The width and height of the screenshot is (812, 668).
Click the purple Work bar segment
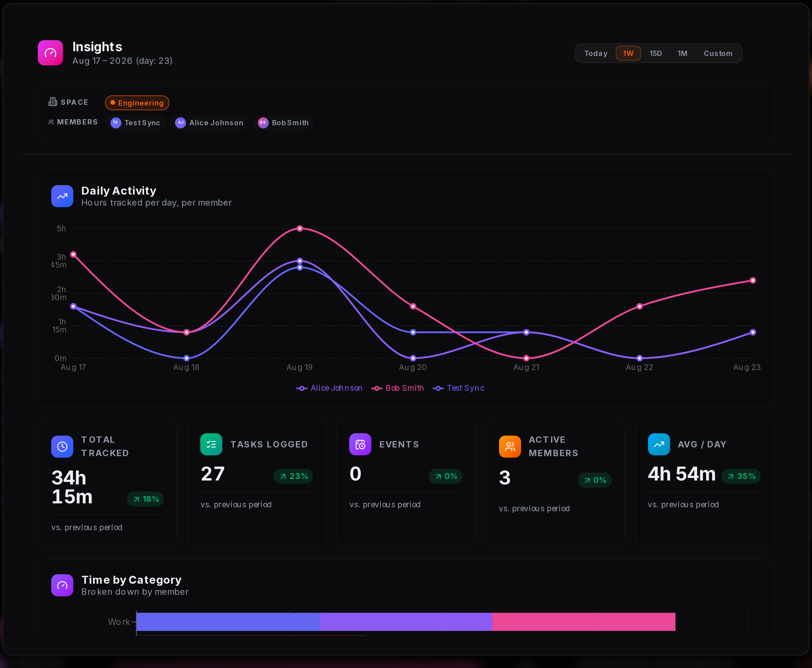coord(406,622)
